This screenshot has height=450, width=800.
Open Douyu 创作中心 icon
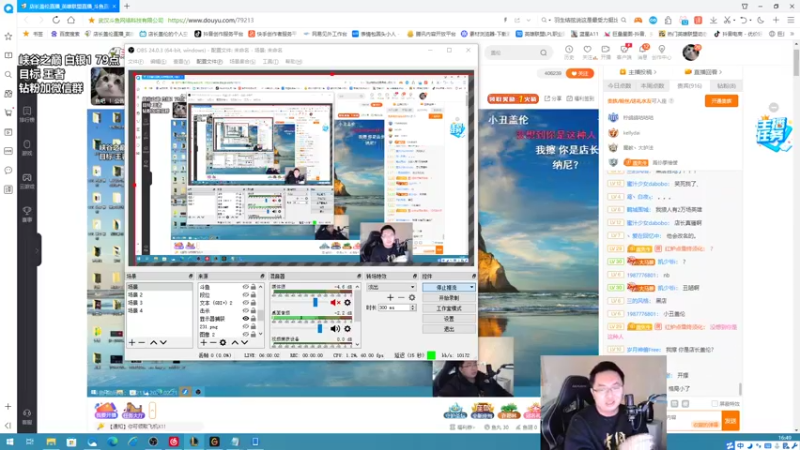point(662,52)
